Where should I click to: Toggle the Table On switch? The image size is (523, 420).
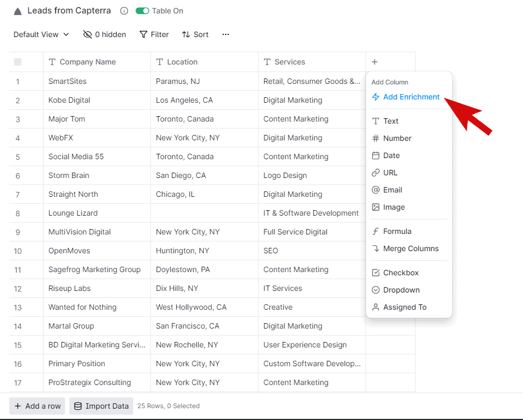(142, 11)
